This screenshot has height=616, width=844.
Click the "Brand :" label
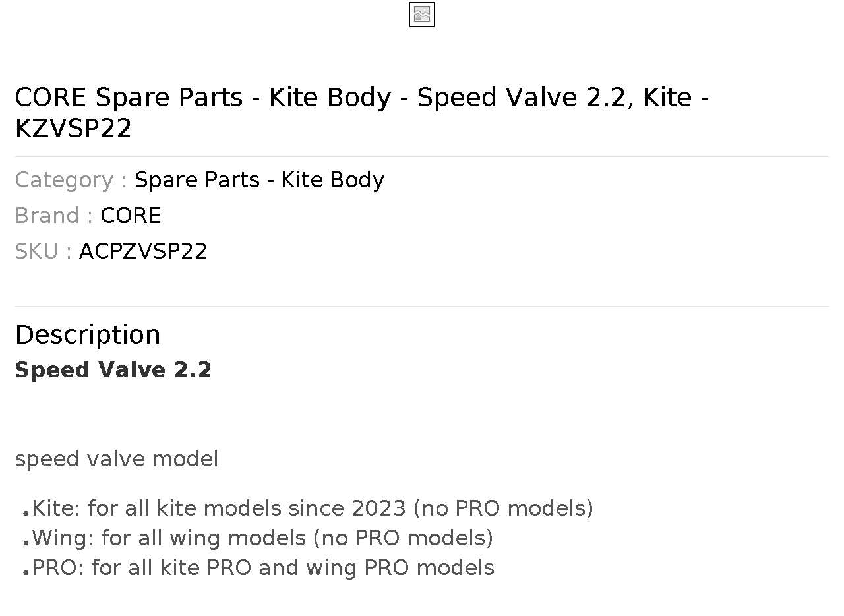click(53, 216)
